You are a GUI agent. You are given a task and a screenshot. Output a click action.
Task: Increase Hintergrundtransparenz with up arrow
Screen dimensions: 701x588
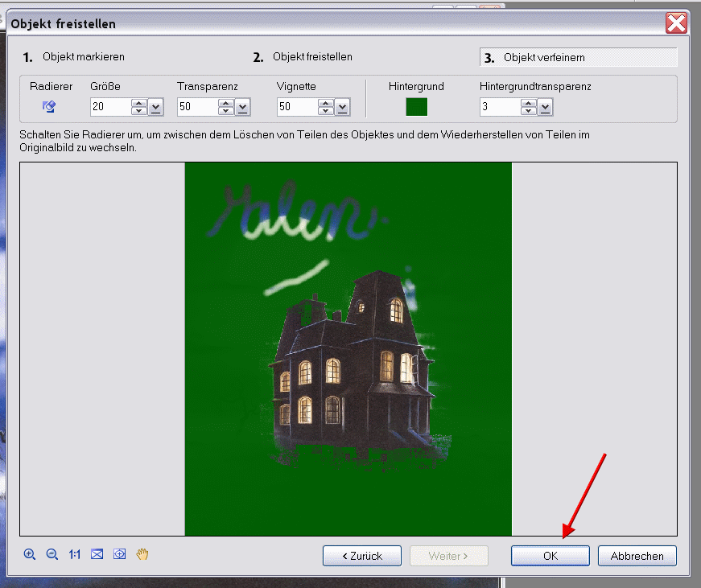coord(529,103)
